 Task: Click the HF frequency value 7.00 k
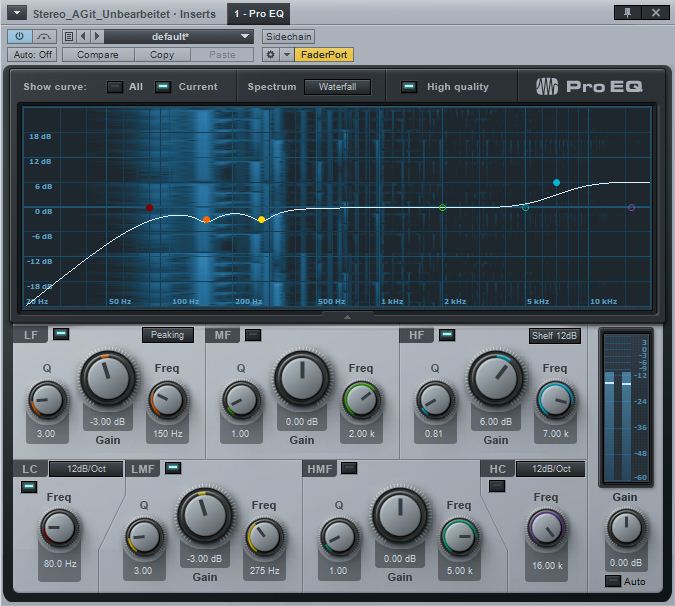pos(555,434)
